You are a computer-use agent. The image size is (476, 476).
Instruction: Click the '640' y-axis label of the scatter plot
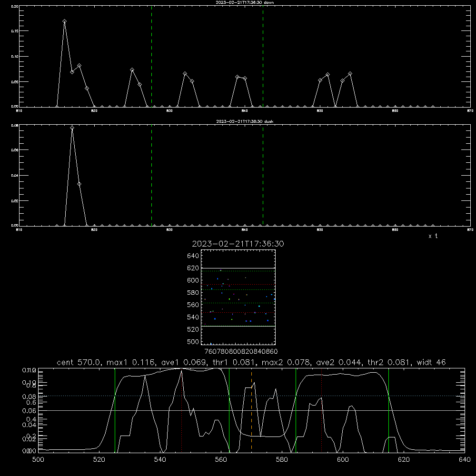(x=193, y=256)
